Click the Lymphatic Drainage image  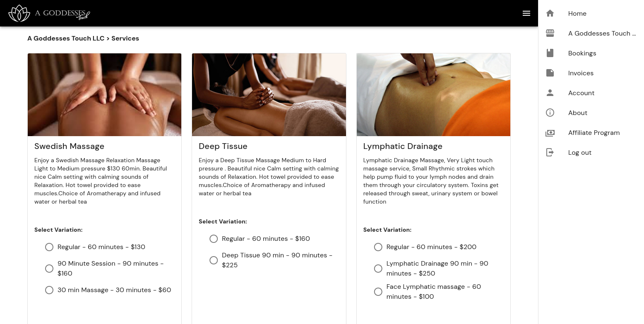433,95
